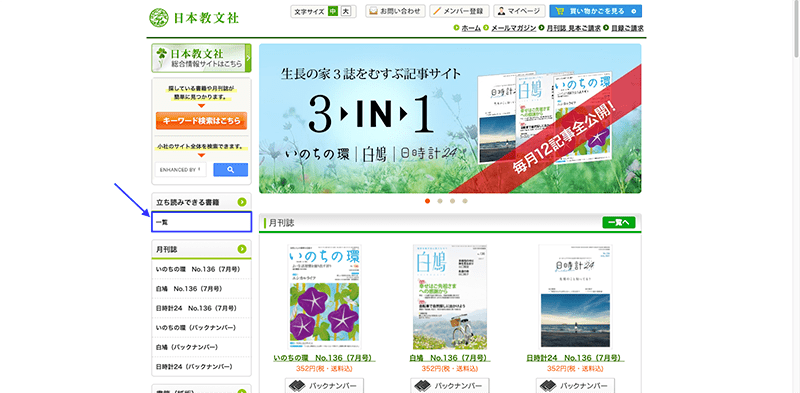
Task: Click the 日時計24 magazine cover
Action: click(576, 297)
